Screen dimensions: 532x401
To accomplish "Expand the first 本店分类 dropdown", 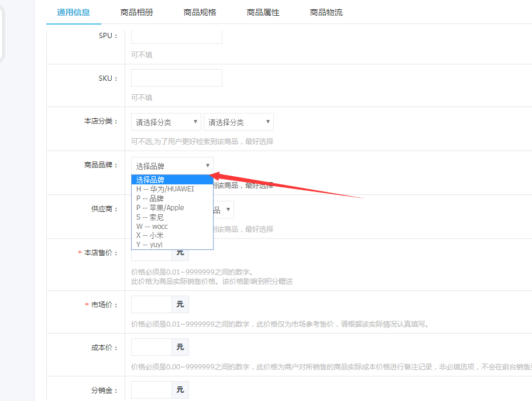I will coord(166,122).
